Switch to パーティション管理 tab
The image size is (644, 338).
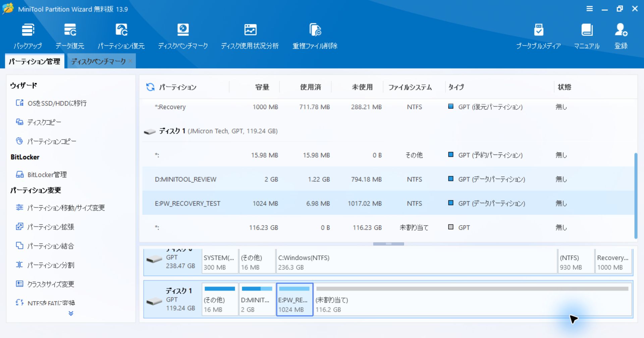pos(35,61)
